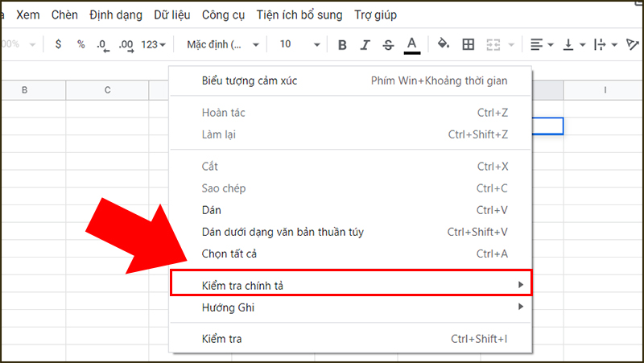Open the 123 number formats dropdown
This screenshot has height=363, width=644.
[153, 44]
